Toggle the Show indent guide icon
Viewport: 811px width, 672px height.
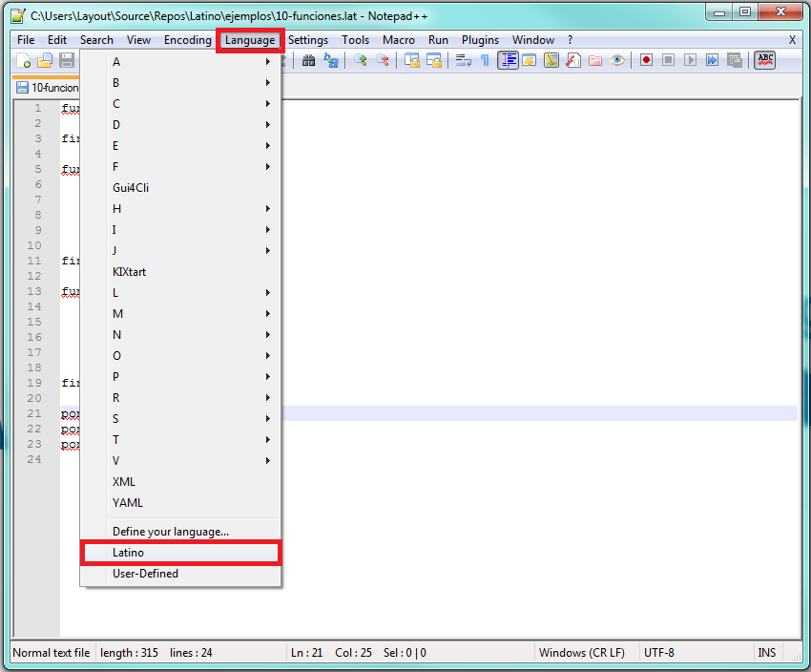tap(508, 60)
